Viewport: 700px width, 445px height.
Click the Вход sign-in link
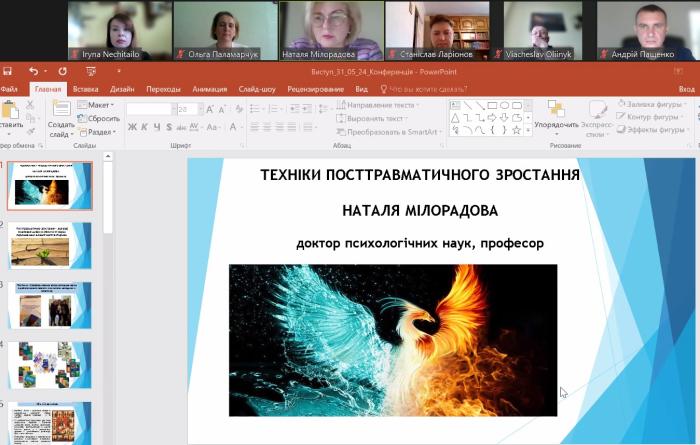click(686, 89)
